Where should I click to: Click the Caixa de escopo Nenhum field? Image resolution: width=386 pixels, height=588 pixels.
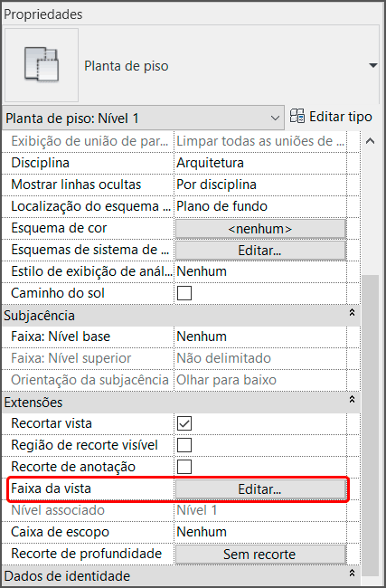pyautogui.click(x=260, y=532)
